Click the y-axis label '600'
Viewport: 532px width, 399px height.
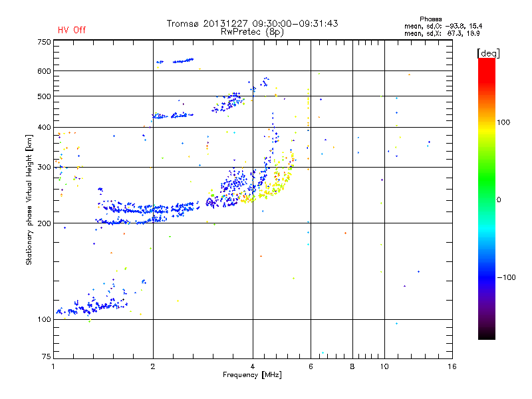point(44,71)
